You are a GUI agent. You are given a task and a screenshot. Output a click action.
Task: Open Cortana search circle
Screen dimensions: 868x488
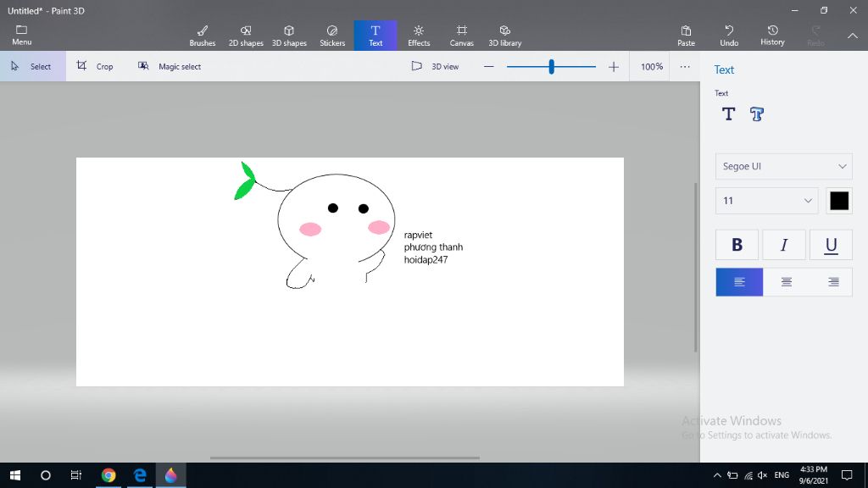46,475
